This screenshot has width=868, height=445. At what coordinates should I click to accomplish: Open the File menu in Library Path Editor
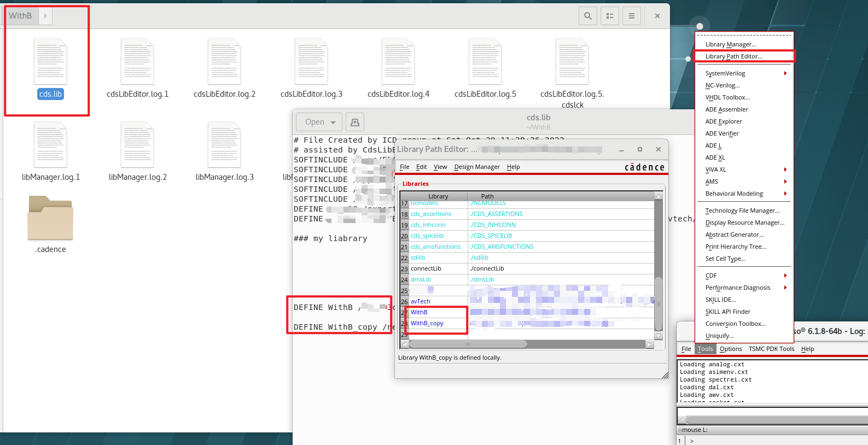[x=405, y=167]
